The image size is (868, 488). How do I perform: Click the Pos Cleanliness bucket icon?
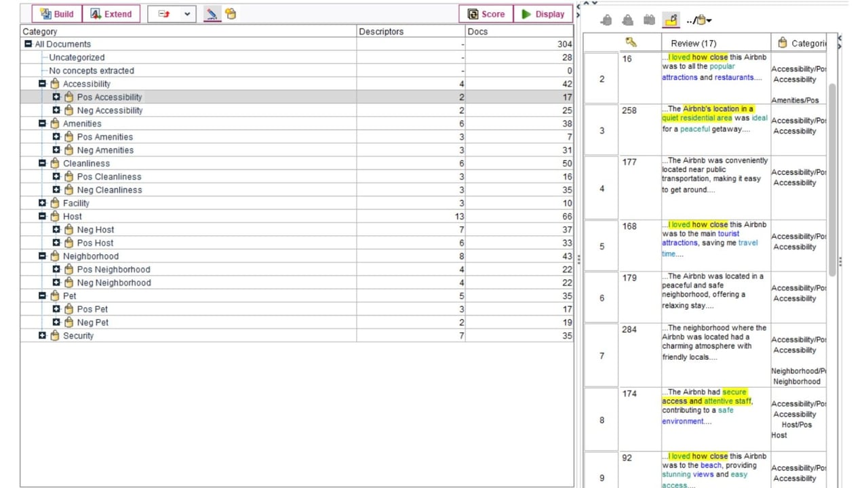click(68, 176)
